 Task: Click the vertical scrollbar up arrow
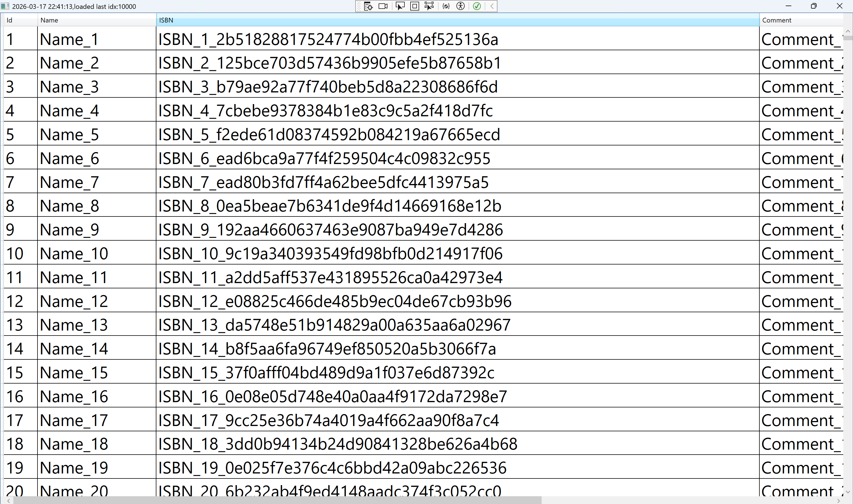pos(848,31)
